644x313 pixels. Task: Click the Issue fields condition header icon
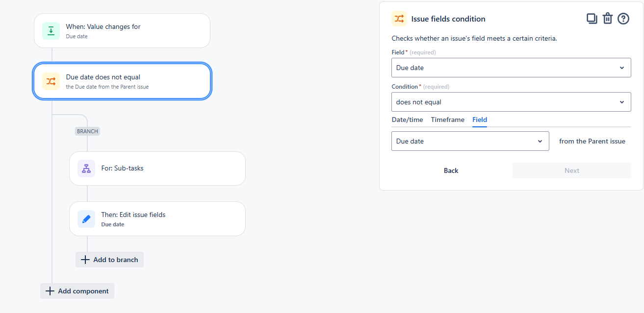(x=399, y=19)
